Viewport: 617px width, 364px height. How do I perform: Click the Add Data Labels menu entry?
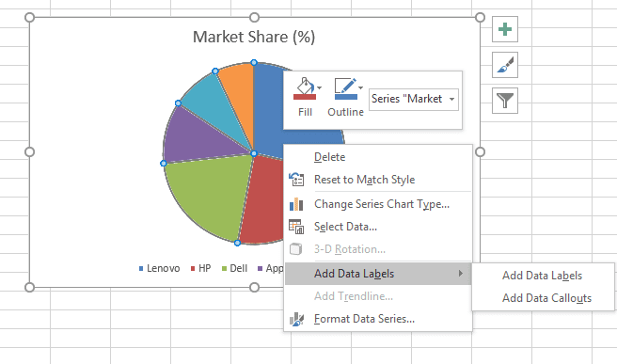(378, 274)
